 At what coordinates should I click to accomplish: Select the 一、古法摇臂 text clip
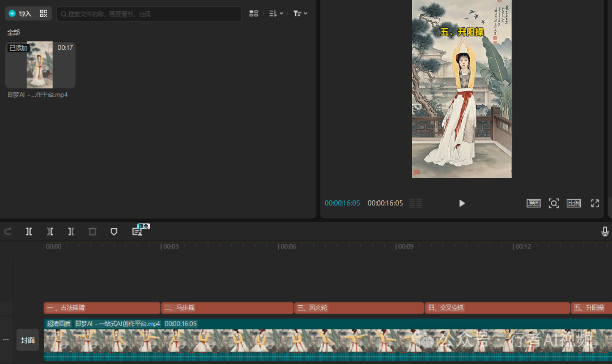tap(102, 308)
